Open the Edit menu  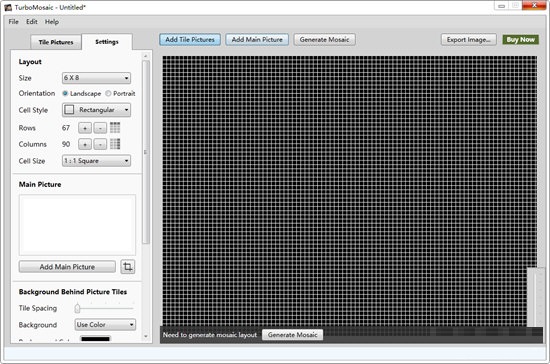(32, 22)
